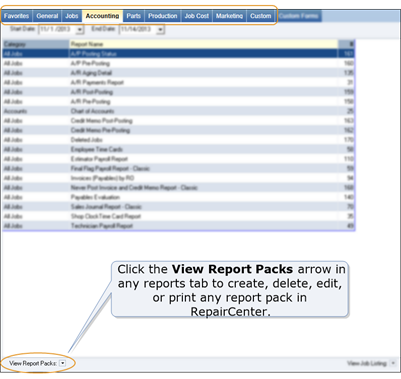This screenshot has height=379, width=401.
Task: Select the Parts tab
Action: coord(133,16)
